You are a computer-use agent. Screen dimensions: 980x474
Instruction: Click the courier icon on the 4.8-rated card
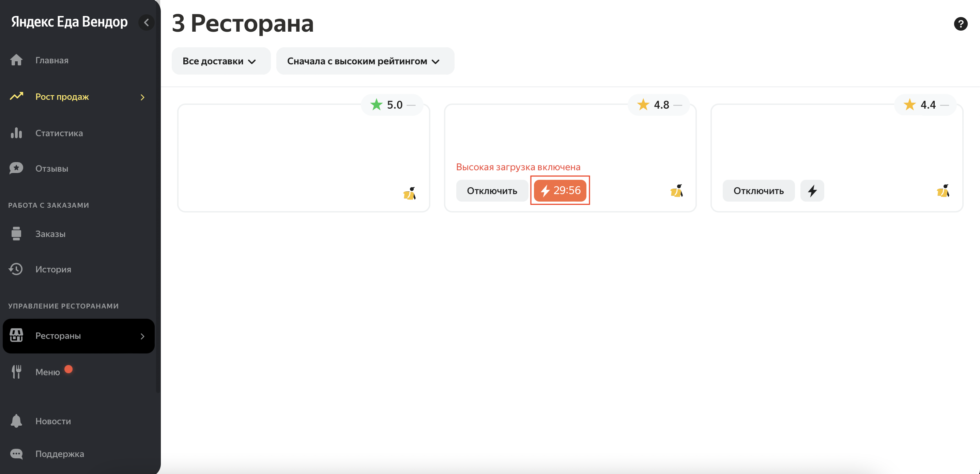676,191
